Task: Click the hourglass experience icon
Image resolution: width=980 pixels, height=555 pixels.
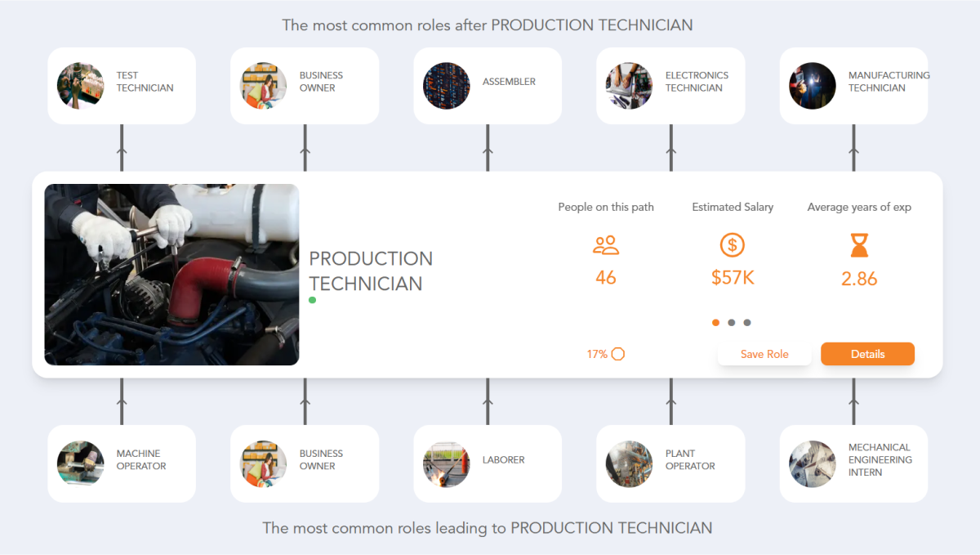Action: pyautogui.click(x=858, y=245)
